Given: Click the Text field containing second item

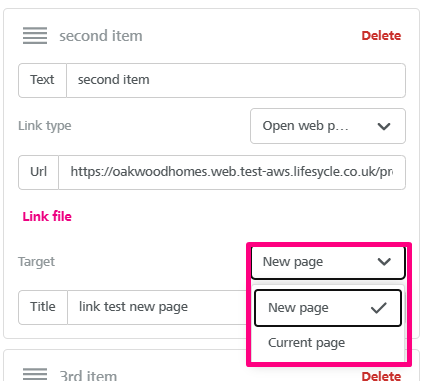Looking at the screenshot, I should pos(236,80).
